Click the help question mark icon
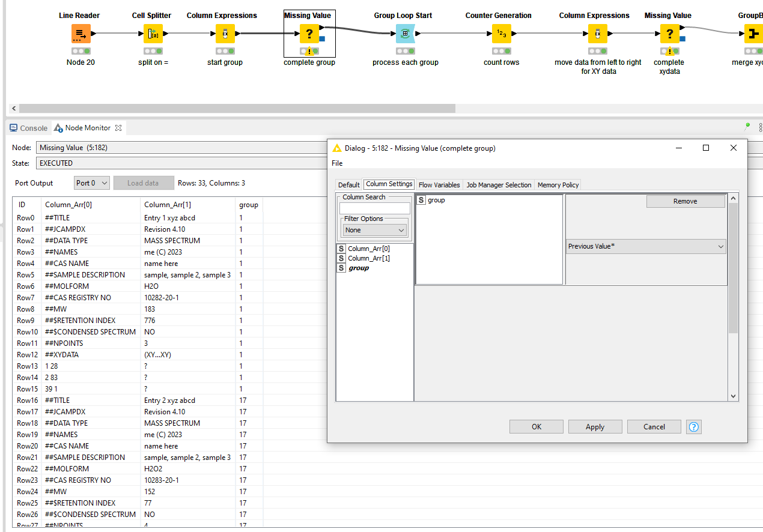 pyautogui.click(x=694, y=427)
